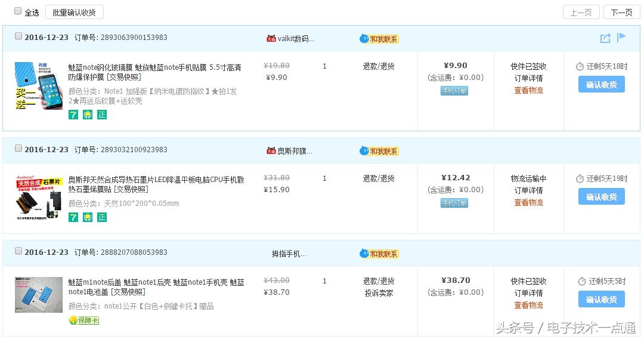Contact 拇指手机 seller via 和我联系
Image resolution: width=644 pixels, height=339 pixels.
[x=379, y=254]
